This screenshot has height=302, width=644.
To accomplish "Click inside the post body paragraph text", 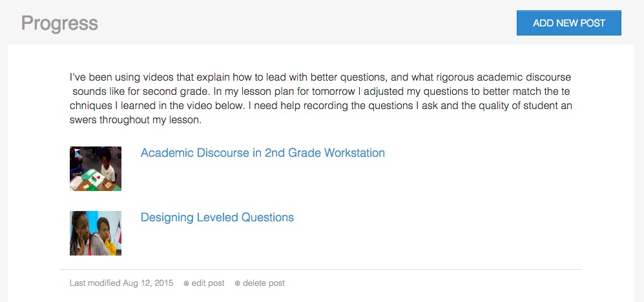I will pos(320,99).
